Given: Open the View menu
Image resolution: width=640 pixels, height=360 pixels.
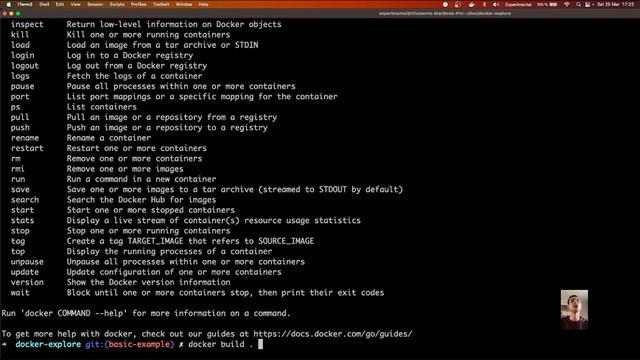Looking at the screenshot, I should point(76,4).
